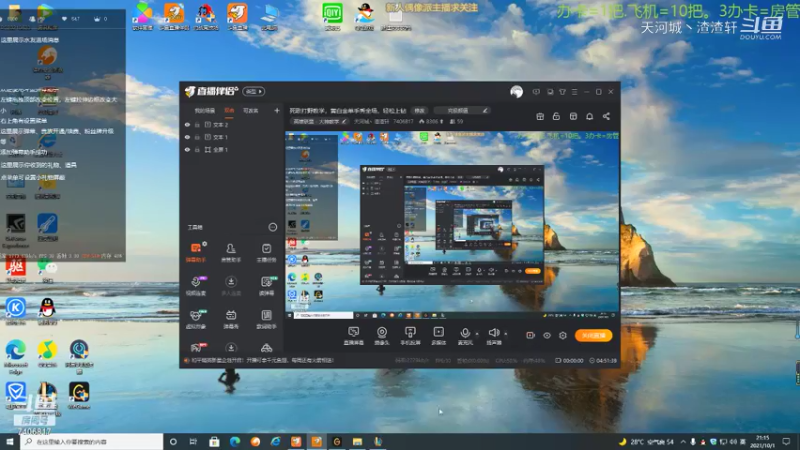This screenshot has width=800, height=450.
Task: Start recording with the record icon
Action: click(x=530, y=335)
